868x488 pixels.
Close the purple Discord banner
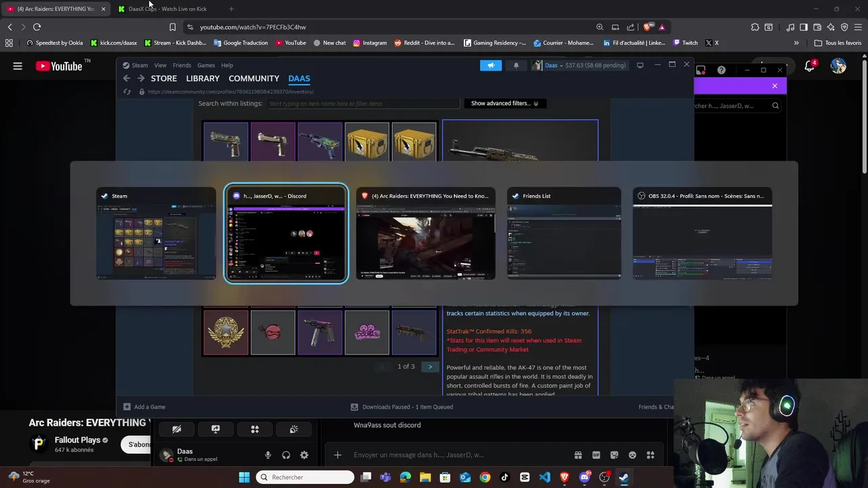[774, 86]
